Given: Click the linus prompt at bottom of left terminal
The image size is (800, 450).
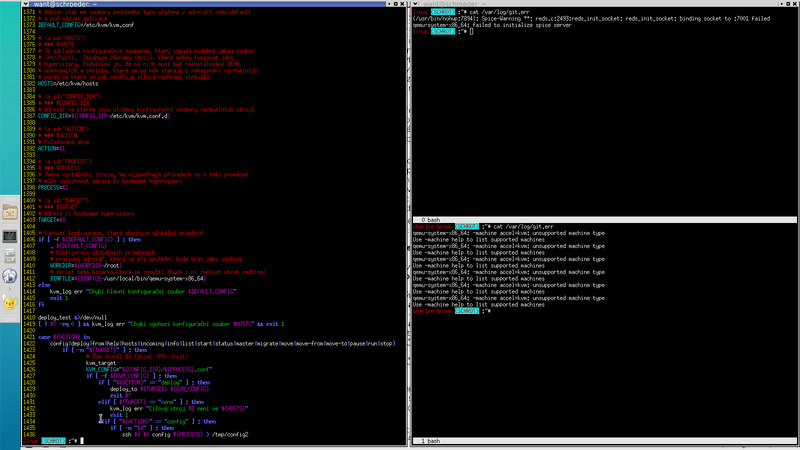Looking at the screenshot, I should (53, 441).
